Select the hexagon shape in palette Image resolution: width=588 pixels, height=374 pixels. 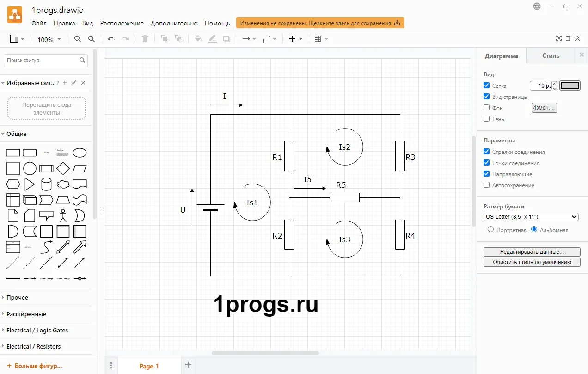tap(13, 184)
